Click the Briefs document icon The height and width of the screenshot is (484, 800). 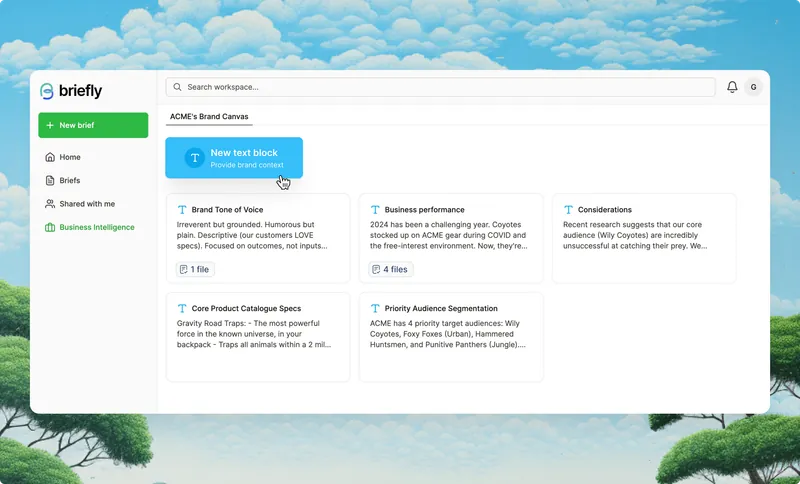50,181
